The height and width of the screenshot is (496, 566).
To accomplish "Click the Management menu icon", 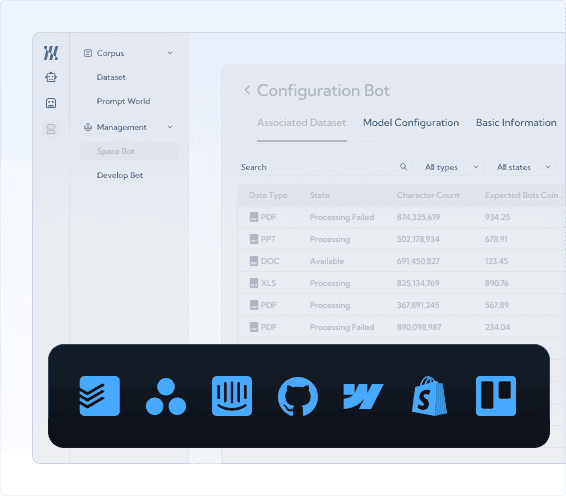I will point(88,127).
